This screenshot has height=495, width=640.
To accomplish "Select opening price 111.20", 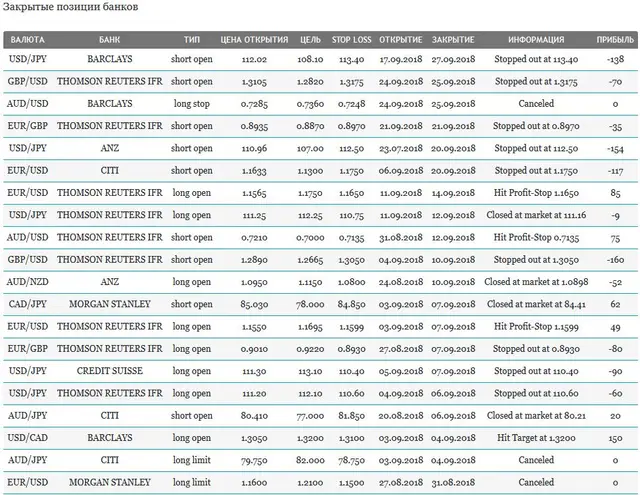I will tap(254, 394).
